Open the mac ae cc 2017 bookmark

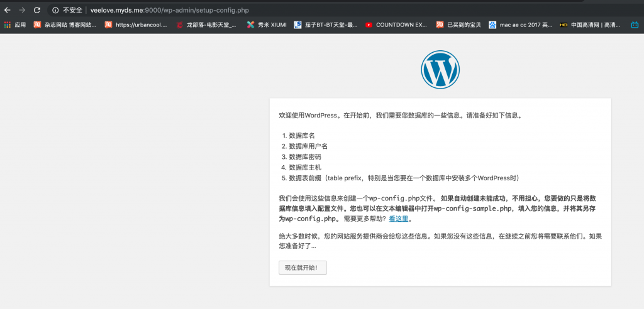520,24
